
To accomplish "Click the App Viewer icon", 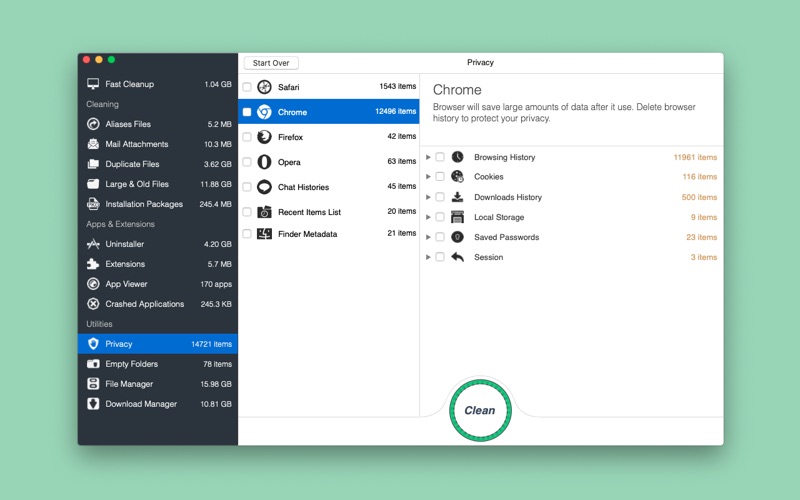I will pyautogui.click(x=93, y=284).
